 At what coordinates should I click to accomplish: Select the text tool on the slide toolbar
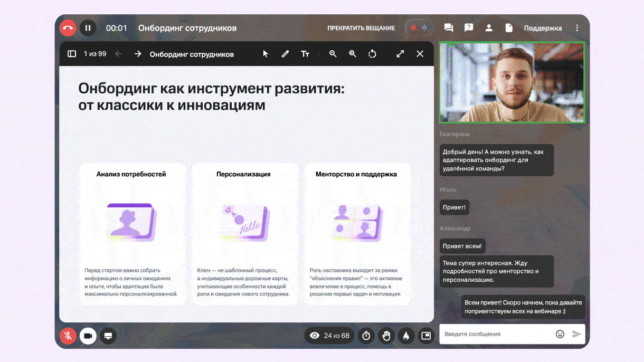[305, 54]
